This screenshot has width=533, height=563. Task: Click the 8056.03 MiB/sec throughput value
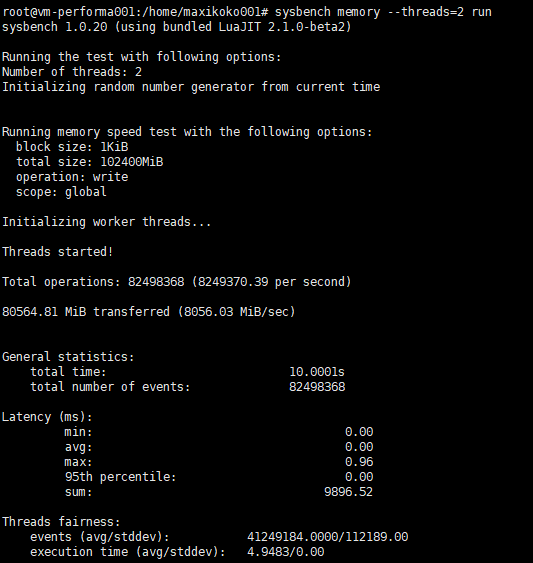(x=236, y=312)
